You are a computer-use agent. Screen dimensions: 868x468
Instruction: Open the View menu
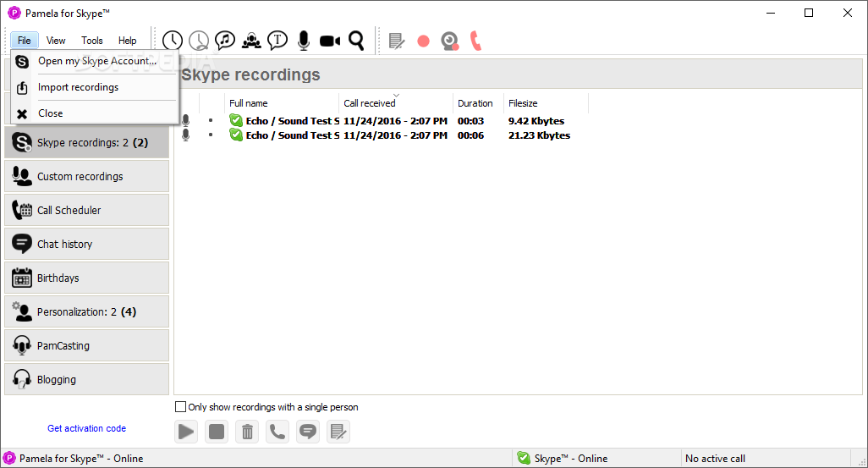pyautogui.click(x=56, y=41)
